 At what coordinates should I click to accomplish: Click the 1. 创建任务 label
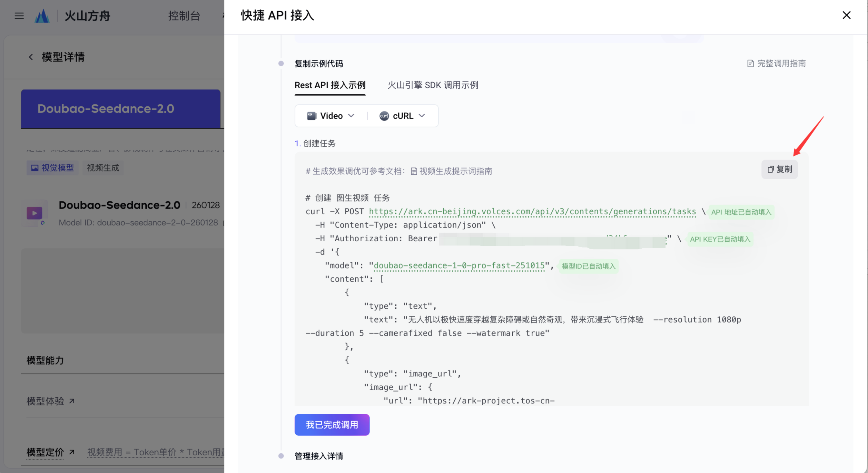pyautogui.click(x=315, y=143)
